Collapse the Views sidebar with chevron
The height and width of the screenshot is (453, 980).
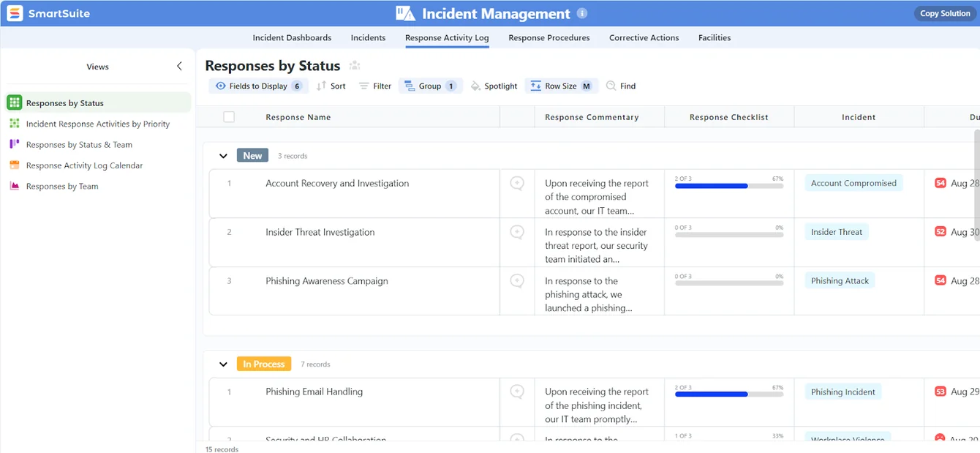179,66
